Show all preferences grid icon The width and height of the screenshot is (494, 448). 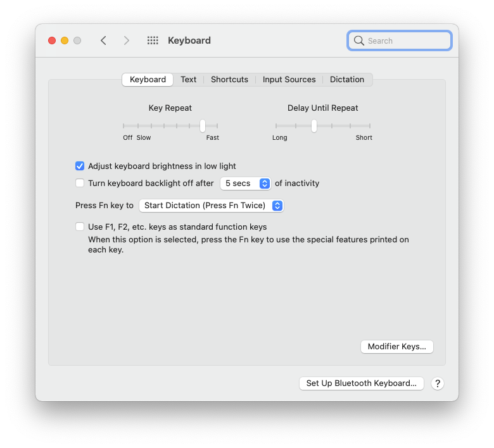pyautogui.click(x=153, y=40)
